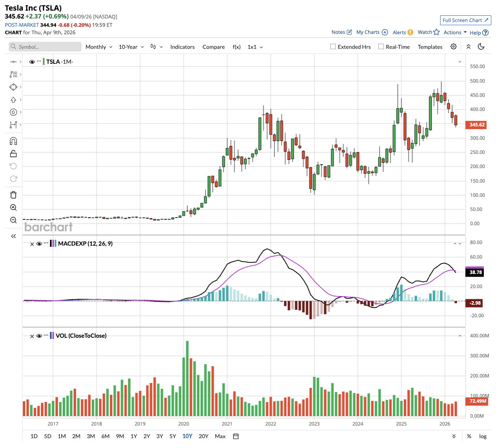Hide the MACDEXP indicator with eye icon
Screen dimensions: 500x448
tap(39, 244)
